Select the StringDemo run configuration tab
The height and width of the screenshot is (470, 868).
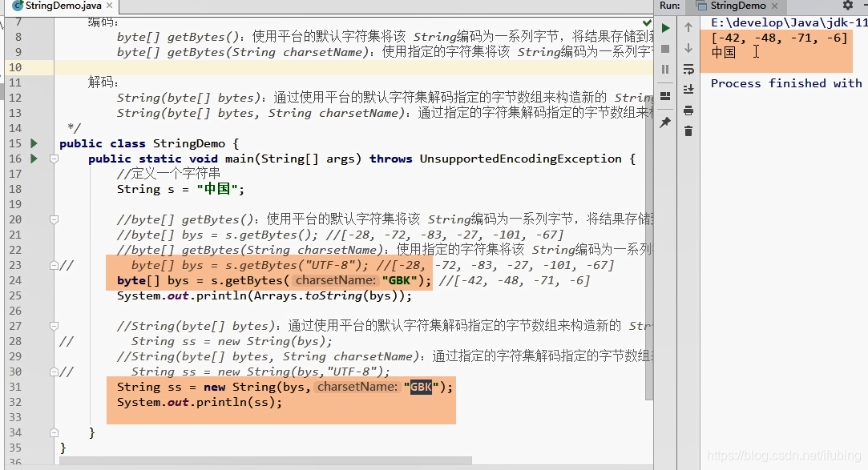pyautogui.click(x=737, y=6)
